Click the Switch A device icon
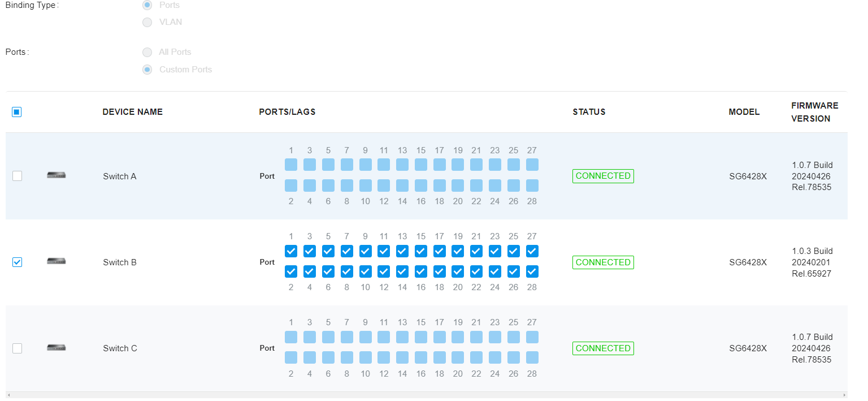The height and width of the screenshot is (401, 868). coord(56,175)
